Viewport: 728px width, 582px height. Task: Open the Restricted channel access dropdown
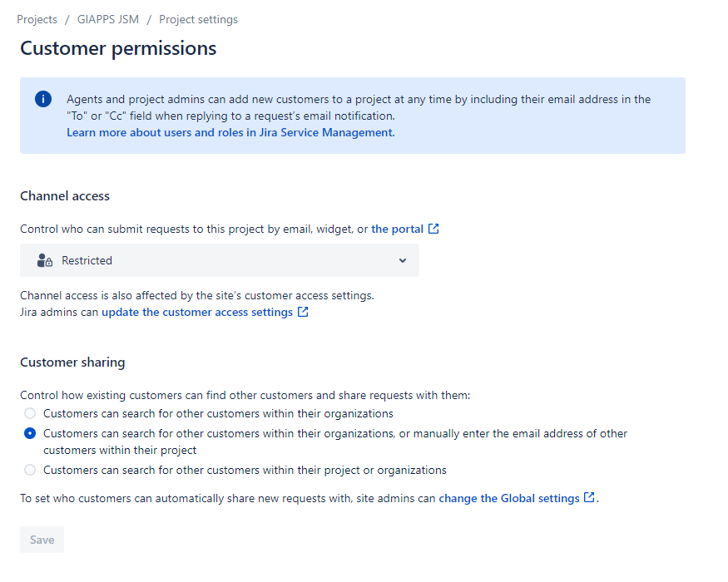coord(220,260)
